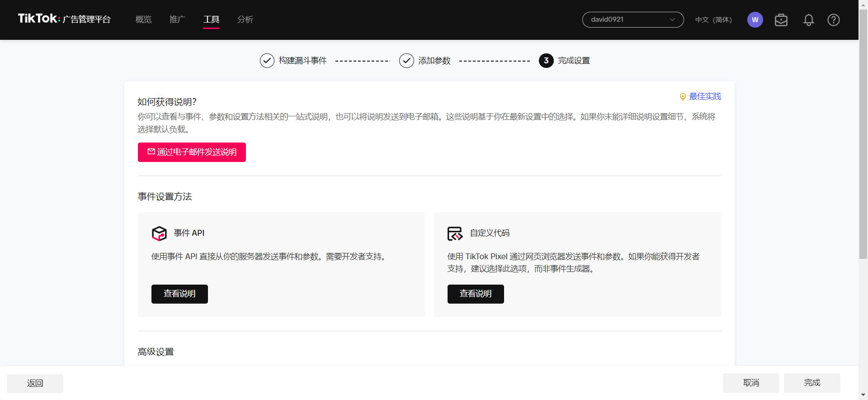Select the 工具 tools menu
Viewport: 868px width, 400px height.
(211, 19)
